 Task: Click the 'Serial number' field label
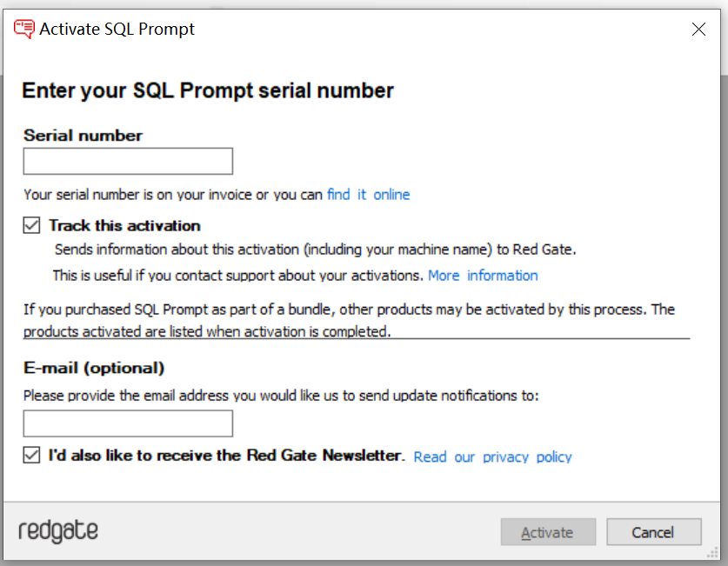click(83, 136)
